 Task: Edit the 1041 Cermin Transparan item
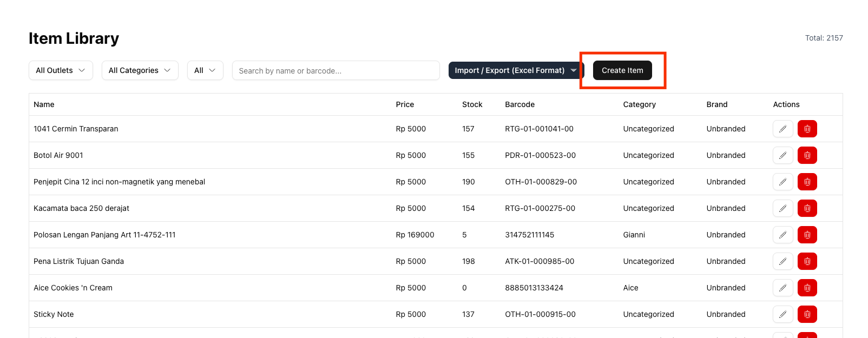[782, 129]
